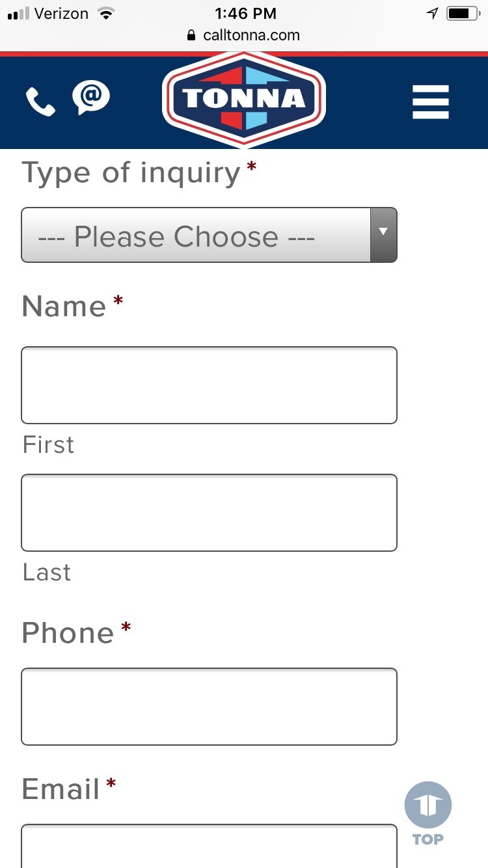Tap the phone call icon in header
The image size is (488, 868).
pos(40,102)
